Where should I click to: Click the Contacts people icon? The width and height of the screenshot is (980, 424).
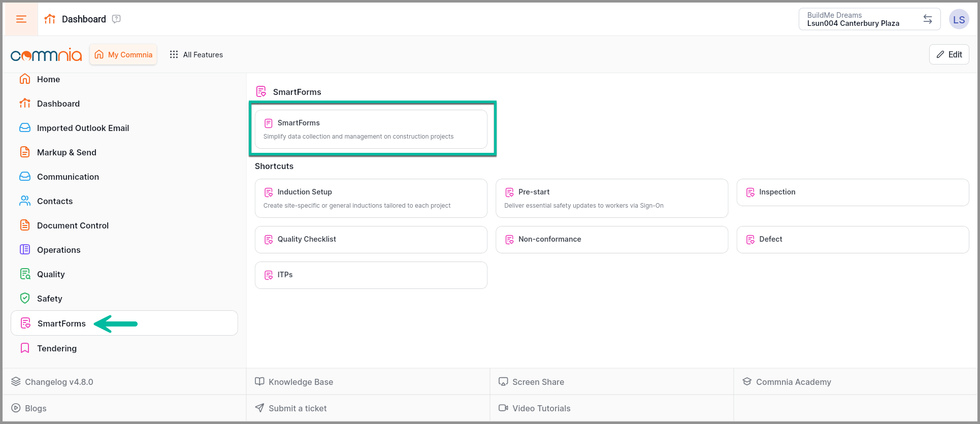click(x=25, y=201)
